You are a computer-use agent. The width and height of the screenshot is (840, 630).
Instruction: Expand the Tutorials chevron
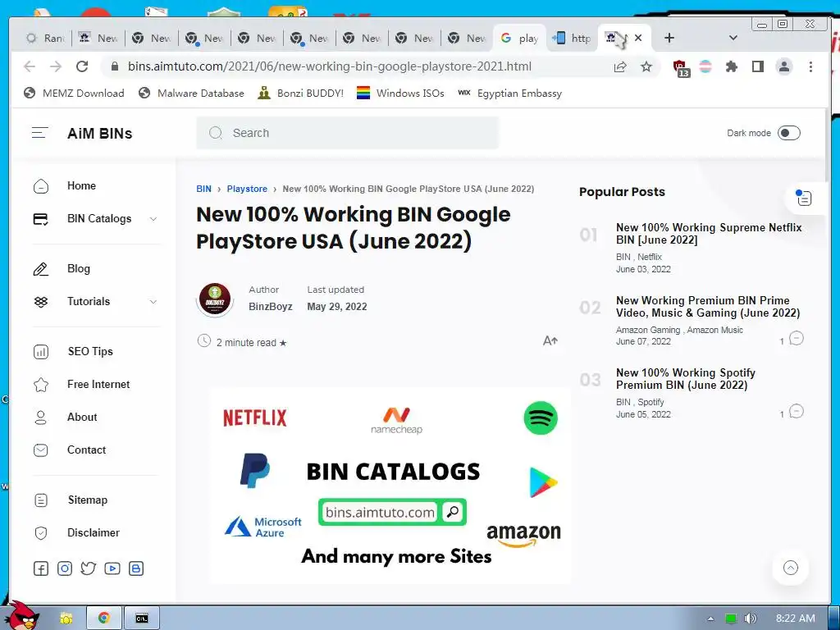click(153, 302)
